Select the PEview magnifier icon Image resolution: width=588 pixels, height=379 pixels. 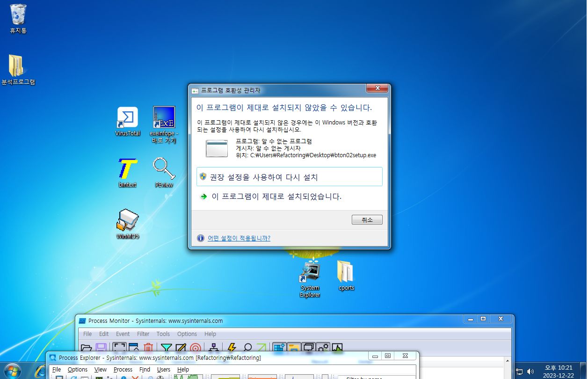(164, 173)
